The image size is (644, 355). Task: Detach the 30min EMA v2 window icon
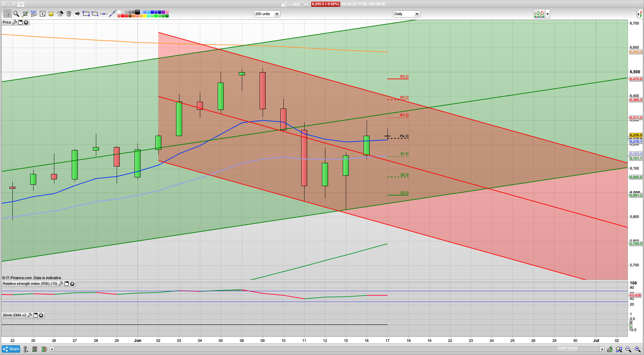click(x=35, y=315)
